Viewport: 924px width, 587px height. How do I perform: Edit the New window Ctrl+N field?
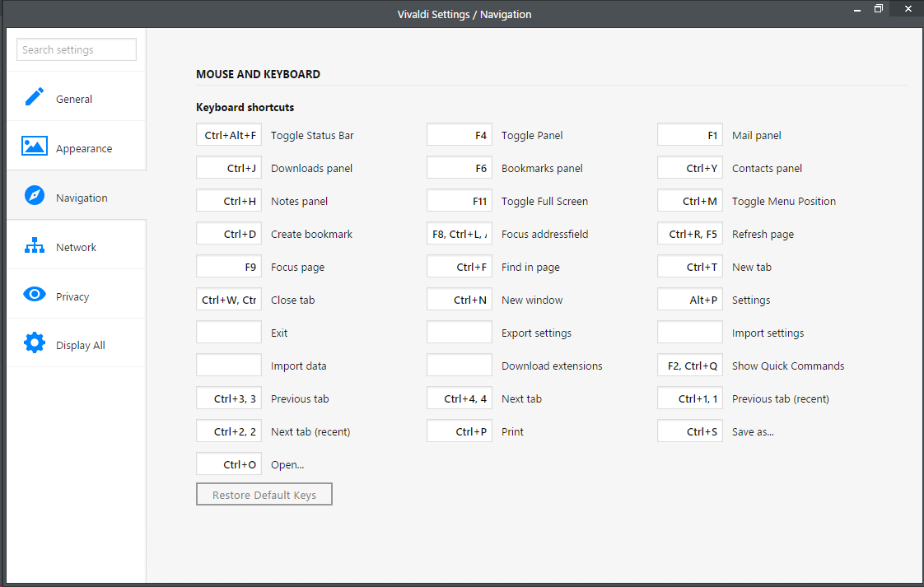459,300
